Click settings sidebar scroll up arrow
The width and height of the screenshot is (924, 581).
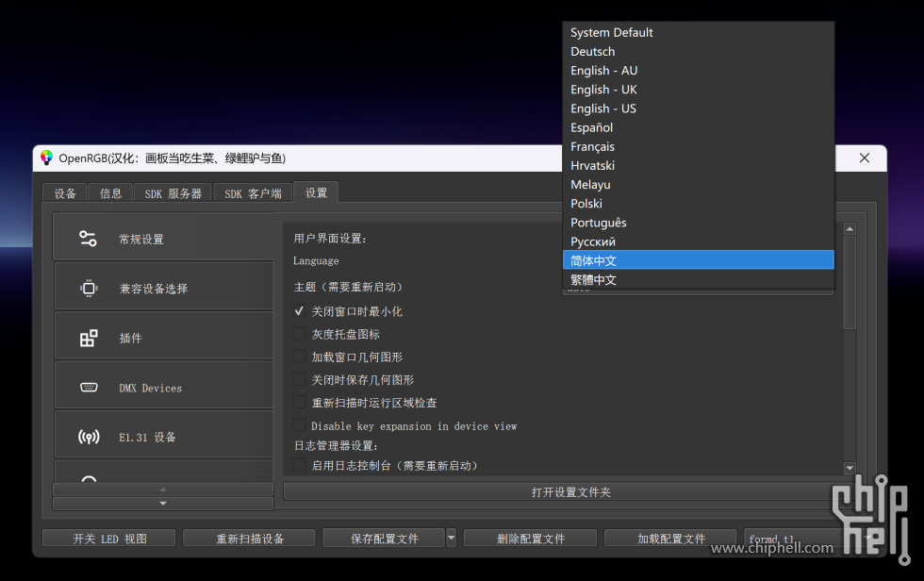click(x=163, y=490)
